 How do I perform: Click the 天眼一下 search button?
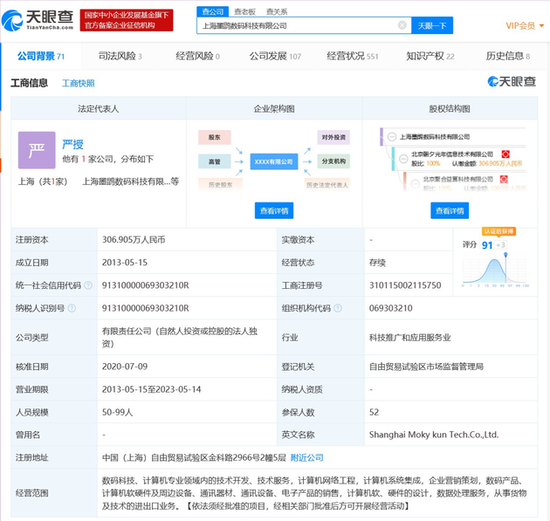click(432, 26)
